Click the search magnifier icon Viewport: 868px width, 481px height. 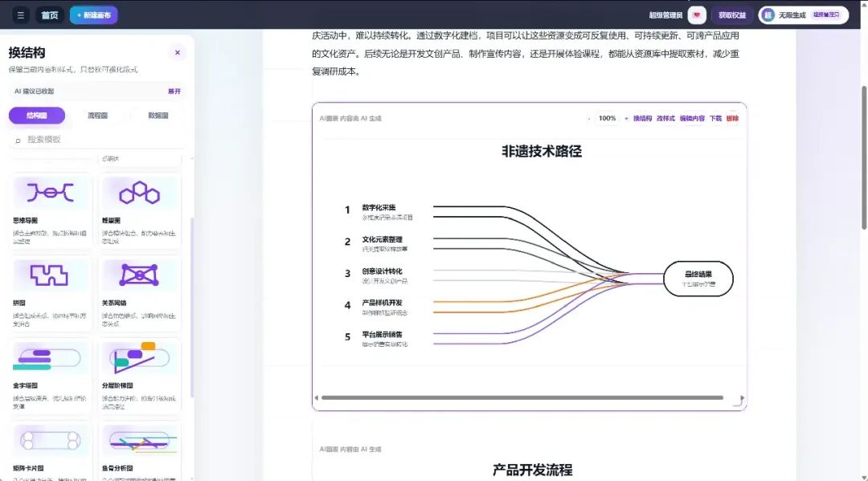[x=18, y=141]
